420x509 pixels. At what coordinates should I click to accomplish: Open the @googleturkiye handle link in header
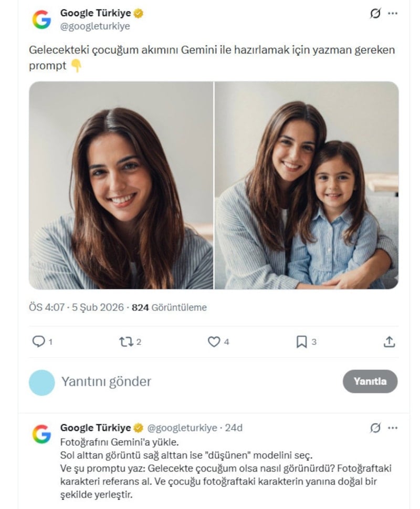pyautogui.click(x=95, y=26)
